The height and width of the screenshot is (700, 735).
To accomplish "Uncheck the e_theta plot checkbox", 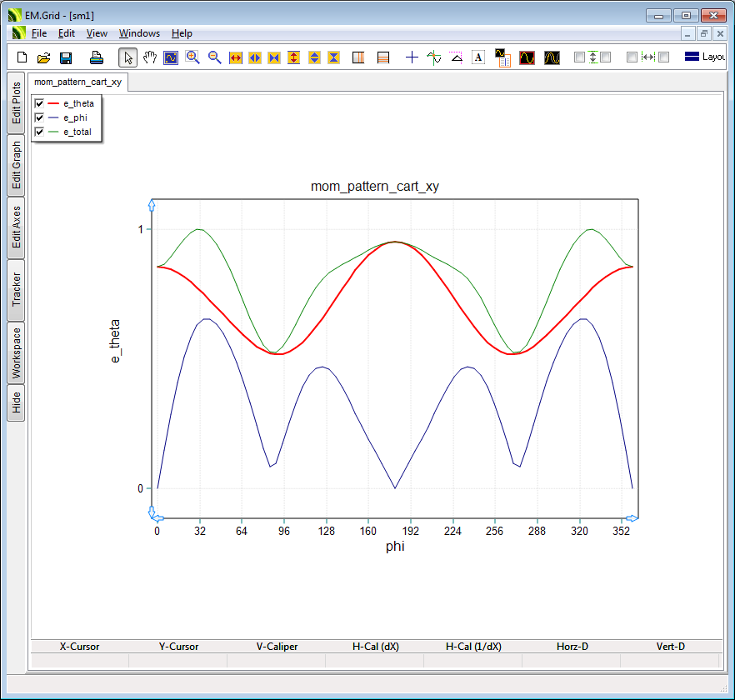I will [x=39, y=103].
